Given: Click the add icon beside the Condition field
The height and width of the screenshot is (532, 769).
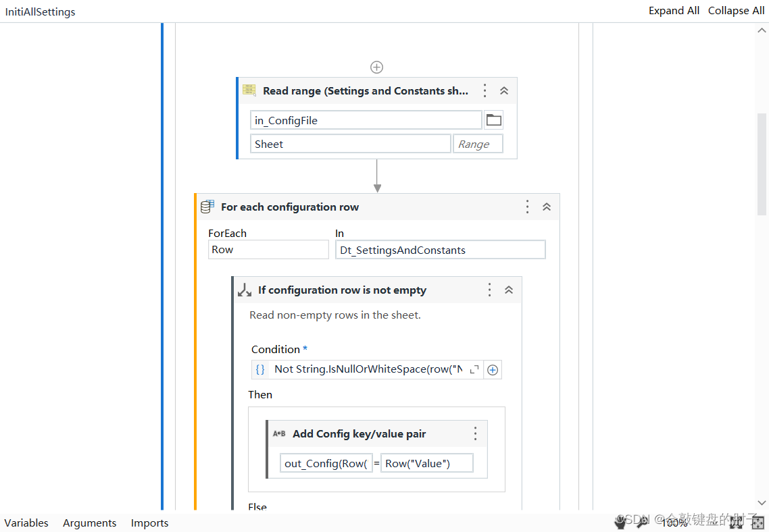Looking at the screenshot, I should [493, 369].
